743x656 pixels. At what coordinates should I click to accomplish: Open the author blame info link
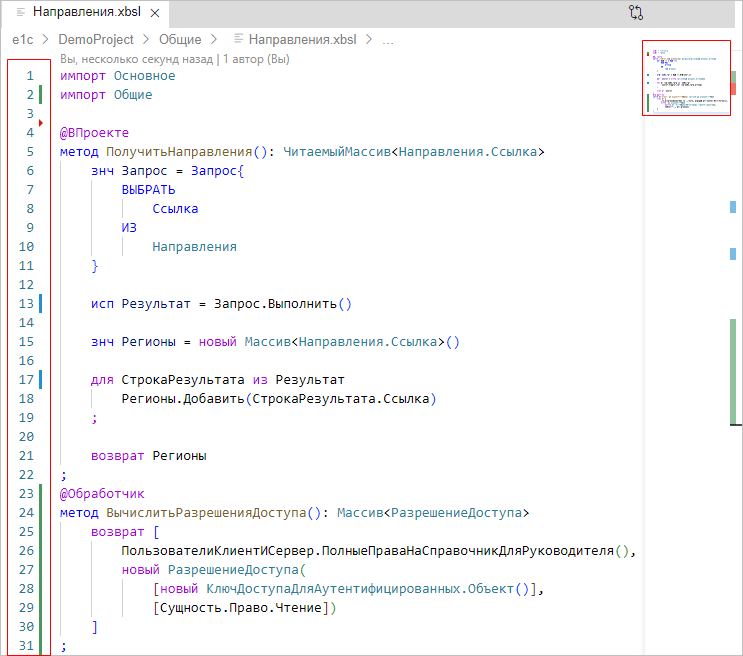coord(175,59)
